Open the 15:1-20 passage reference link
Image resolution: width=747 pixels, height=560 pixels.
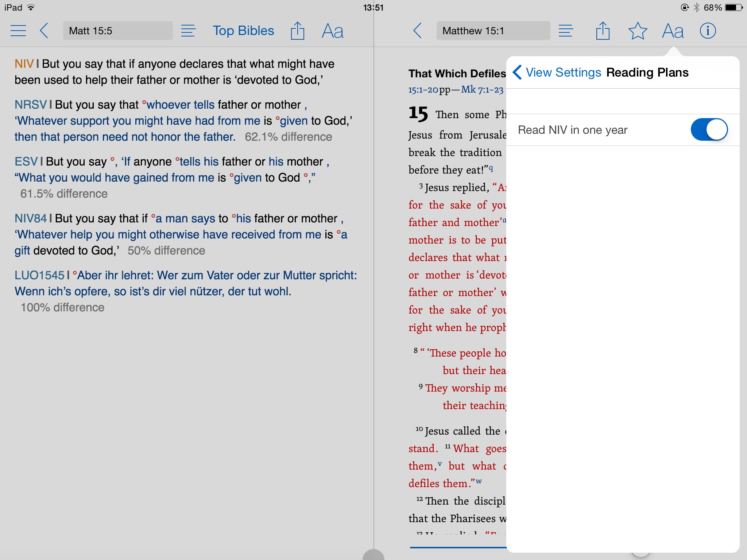coord(423,90)
